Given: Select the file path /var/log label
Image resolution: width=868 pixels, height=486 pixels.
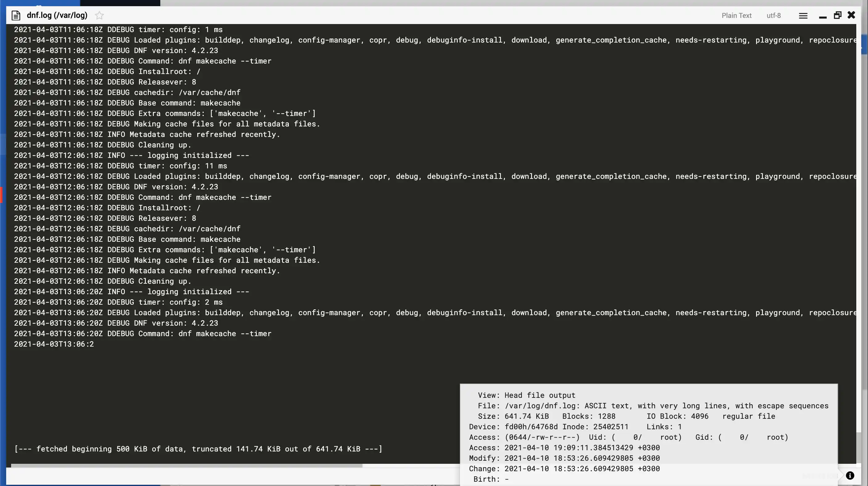Looking at the screenshot, I should click(72, 15).
